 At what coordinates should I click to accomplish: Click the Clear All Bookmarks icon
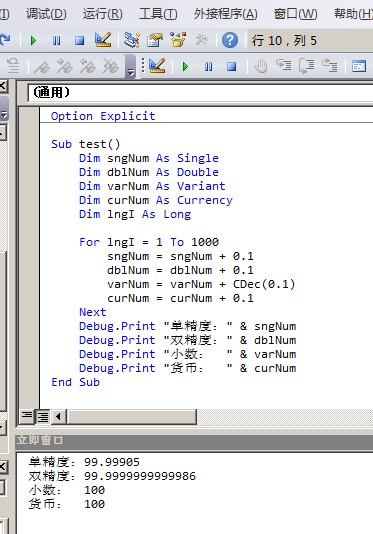coord(111,66)
